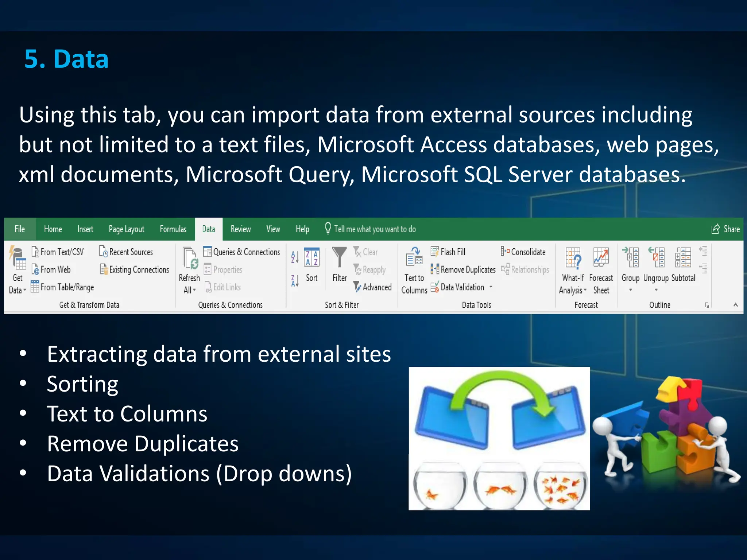Click Tell me what you want to do
The image size is (747, 560).
tap(370, 229)
